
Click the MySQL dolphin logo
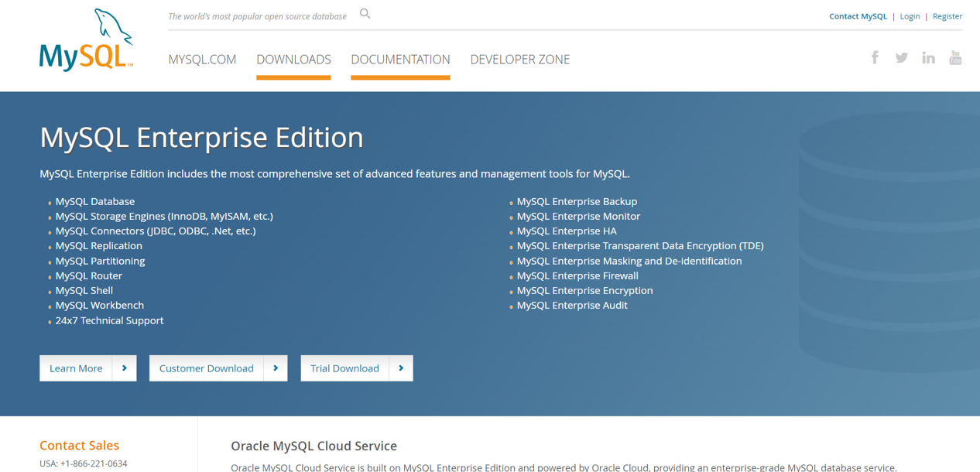pos(87,40)
